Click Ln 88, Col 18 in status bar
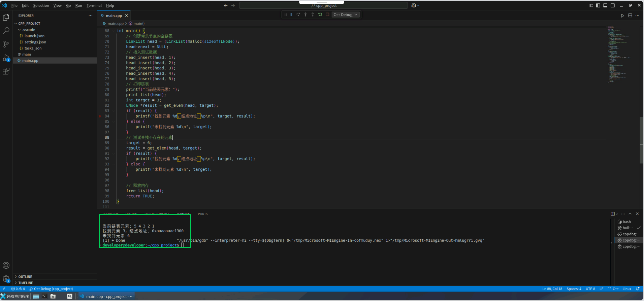Image resolution: width=644 pixels, height=301 pixels. pos(552,289)
